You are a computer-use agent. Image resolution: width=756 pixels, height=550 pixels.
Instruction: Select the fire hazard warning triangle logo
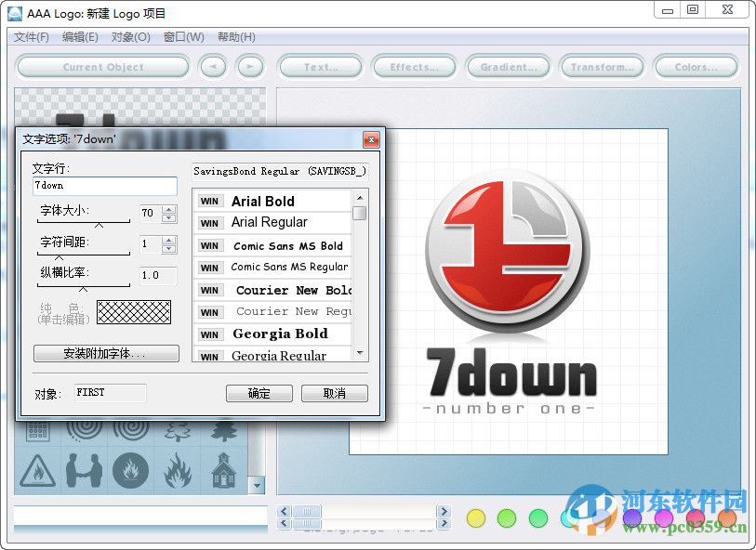point(37,471)
